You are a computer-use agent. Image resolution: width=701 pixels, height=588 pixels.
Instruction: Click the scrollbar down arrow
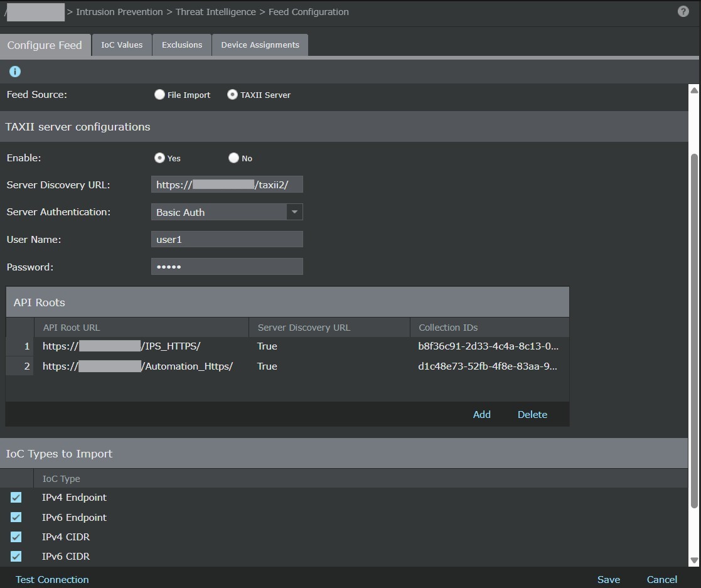coord(694,560)
